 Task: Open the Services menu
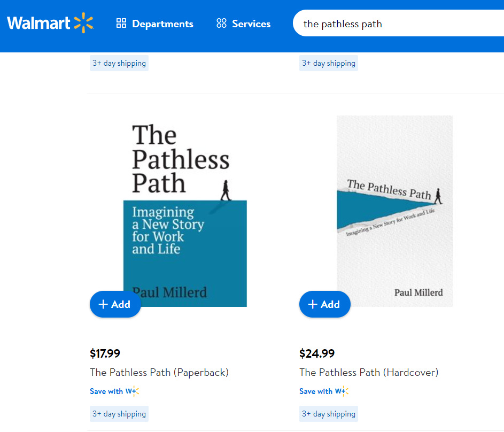(244, 24)
